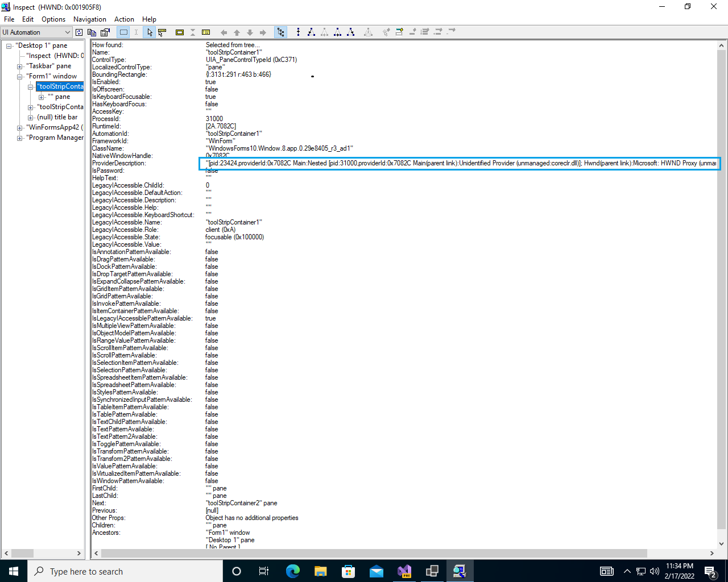Click the toolbar icon with a green plus
This screenshot has height=582, width=728.
click(399, 32)
